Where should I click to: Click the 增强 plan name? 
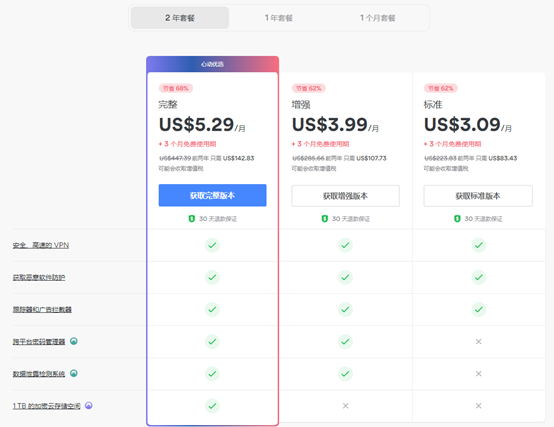(x=301, y=105)
